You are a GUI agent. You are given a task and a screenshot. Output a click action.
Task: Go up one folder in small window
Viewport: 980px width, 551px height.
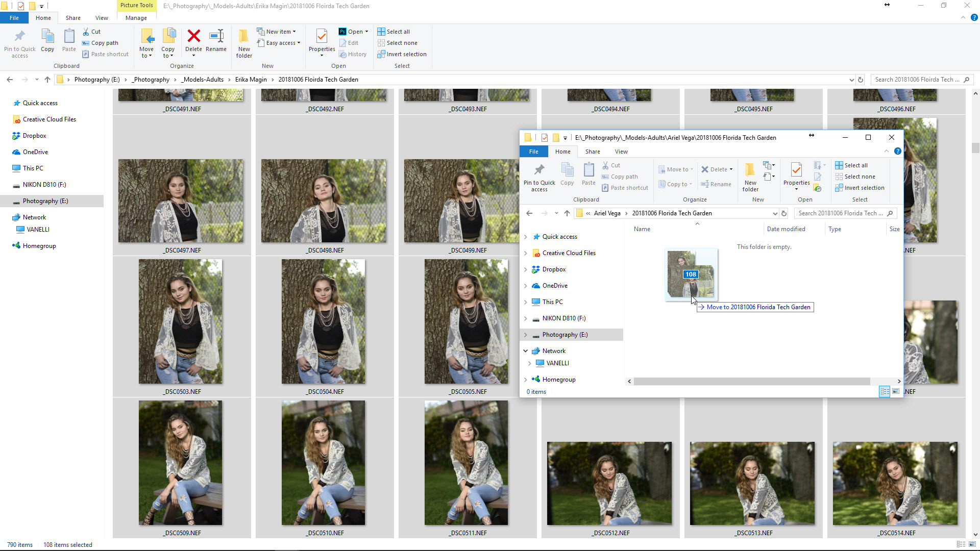point(567,213)
